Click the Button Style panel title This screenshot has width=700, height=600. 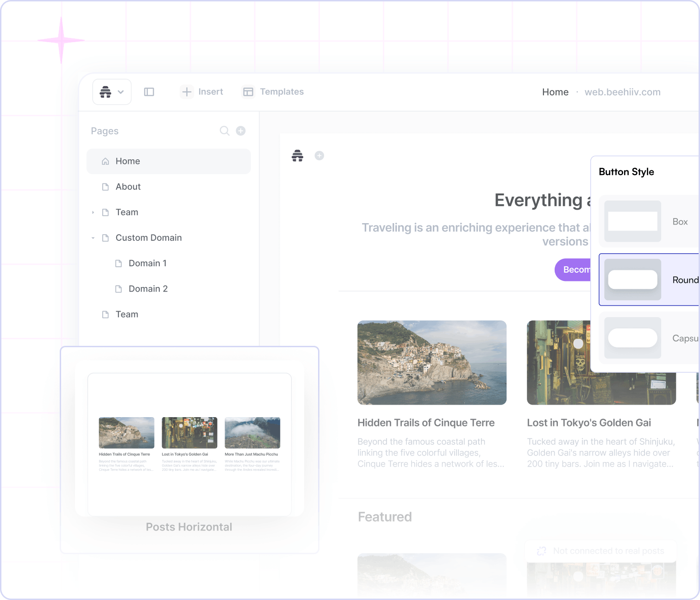point(626,172)
